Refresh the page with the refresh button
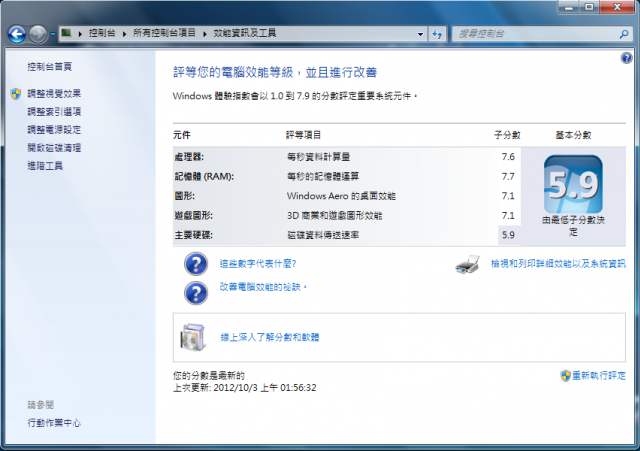 pos(437,34)
